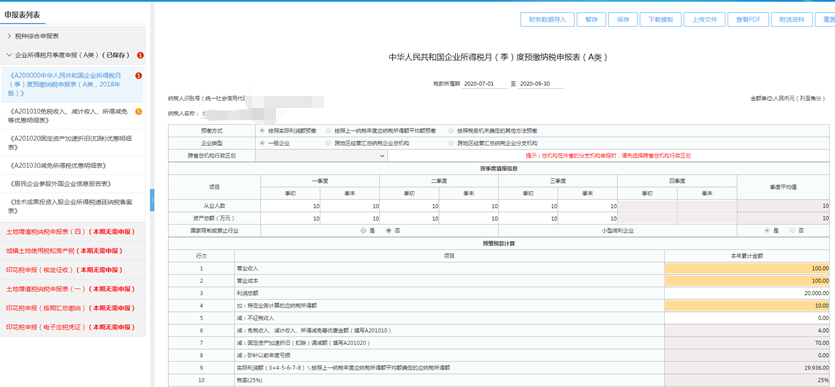This screenshot has width=835, height=387.
Task: Select 印花税申报（电子应税凭证） entry
Action: 72,327
